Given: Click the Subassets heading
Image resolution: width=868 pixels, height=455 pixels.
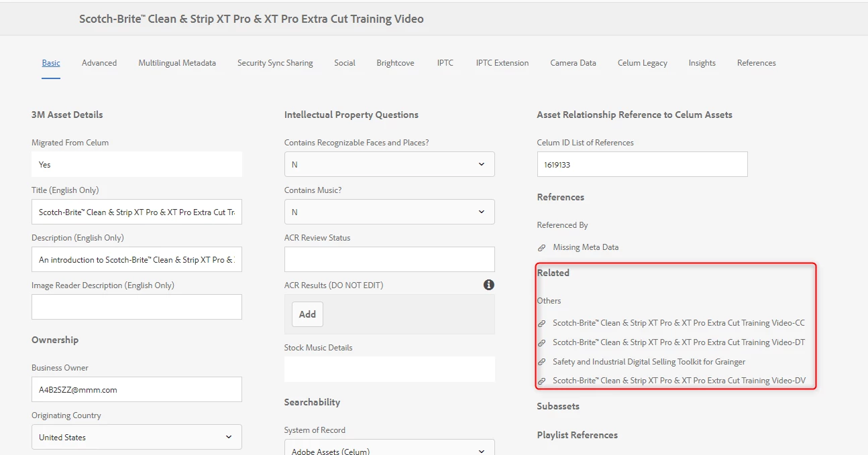Looking at the screenshot, I should point(558,406).
